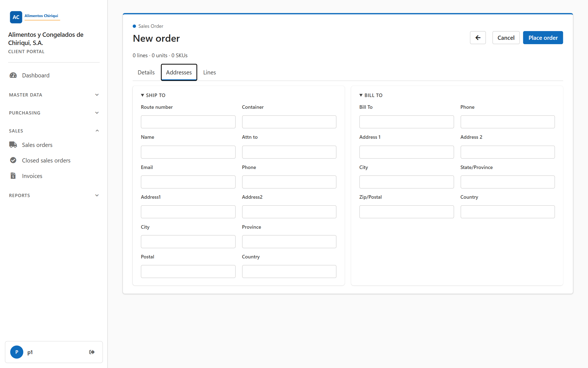Click the Address2 input in Ship To
The image size is (588, 368).
coord(289,212)
